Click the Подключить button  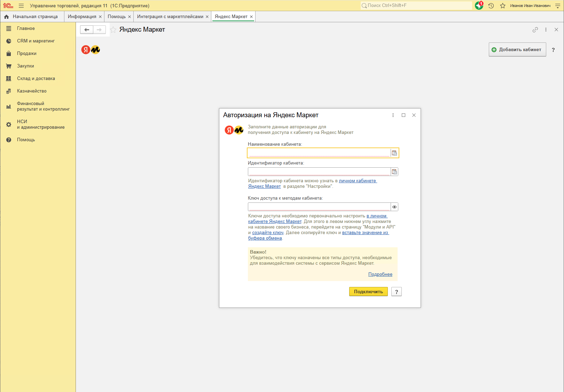coord(368,292)
